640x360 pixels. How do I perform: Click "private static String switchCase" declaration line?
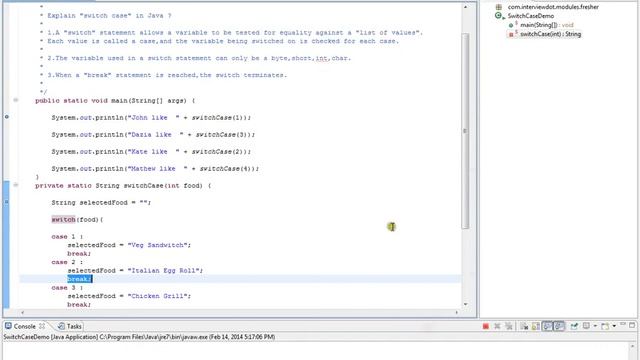(123, 186)
